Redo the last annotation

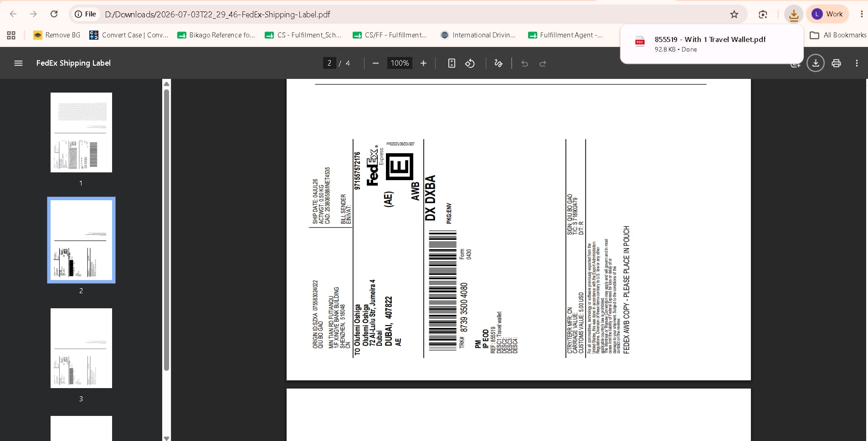click(x=543, y=63)
